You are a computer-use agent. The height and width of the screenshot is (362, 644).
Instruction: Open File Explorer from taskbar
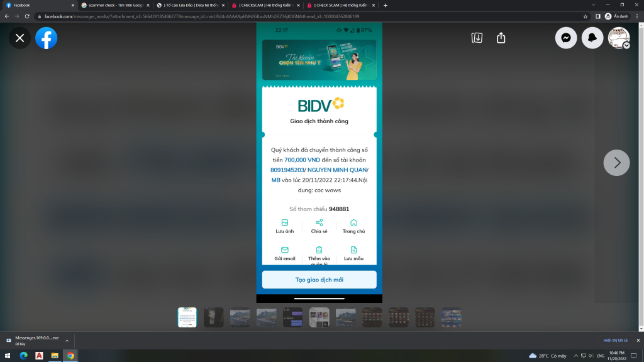[55, 356]
